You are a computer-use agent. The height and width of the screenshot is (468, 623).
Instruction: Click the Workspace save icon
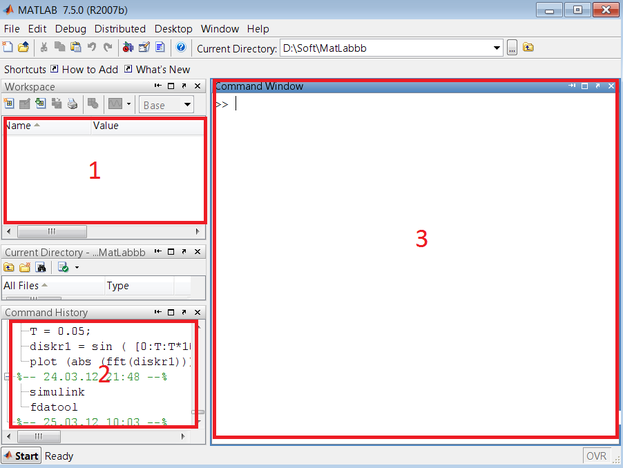[57, 104]
